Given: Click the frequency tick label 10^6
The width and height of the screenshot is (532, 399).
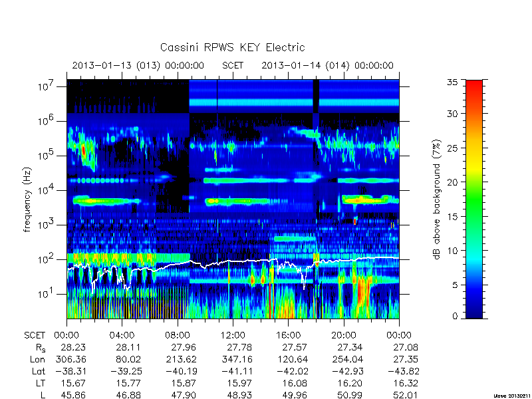Looking at the screenshot, I should coord(45,121).
